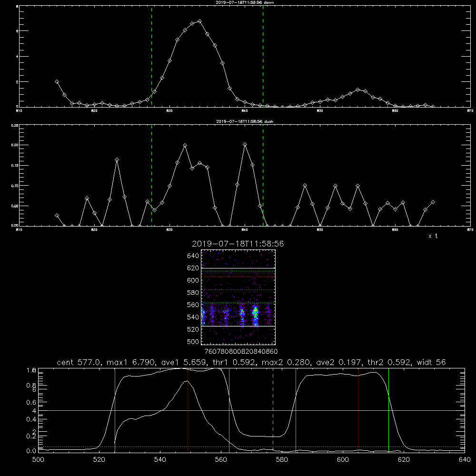476x476 pixels.
Task: Select the dusk plot spike point near 823
Action: pos(117,159)
